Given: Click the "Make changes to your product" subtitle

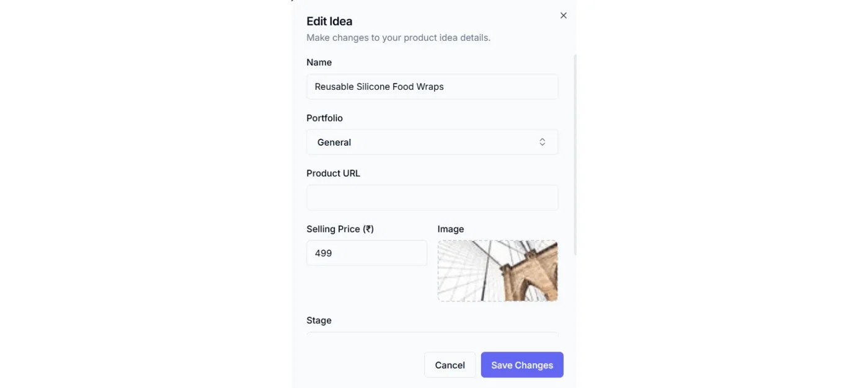Looking at the screenshot, I should (x=398, y=38).
